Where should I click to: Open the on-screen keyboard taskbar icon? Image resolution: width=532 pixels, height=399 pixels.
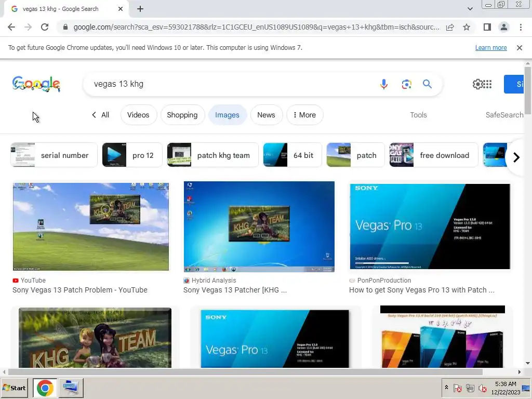pos(71,388)
